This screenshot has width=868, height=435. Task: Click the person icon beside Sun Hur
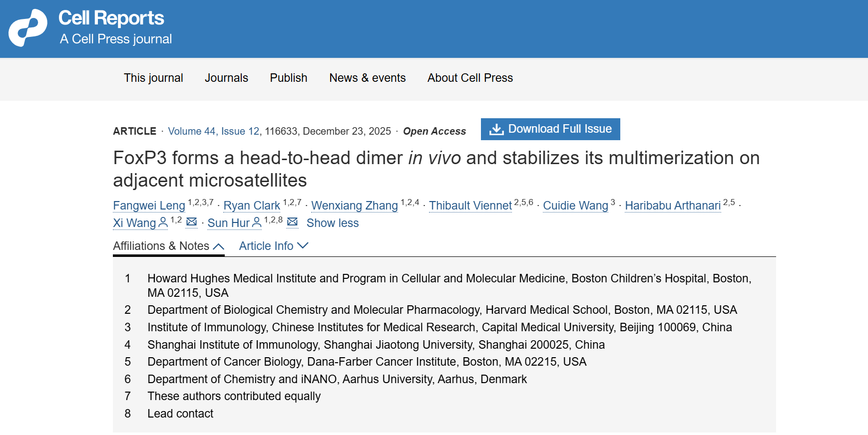(x=257, y=223)
